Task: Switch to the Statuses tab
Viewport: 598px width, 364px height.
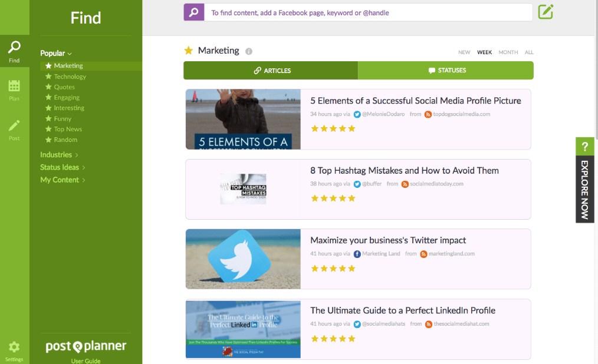Action: pyautogui.click(x=445, y=71)
